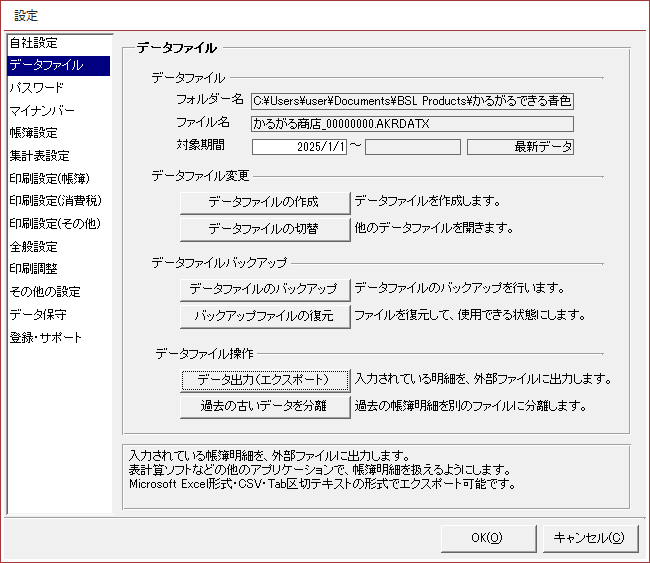Screen dimensions: 650x563
Task: Select 自社設定 in the settings list
Action: [34, 43]
